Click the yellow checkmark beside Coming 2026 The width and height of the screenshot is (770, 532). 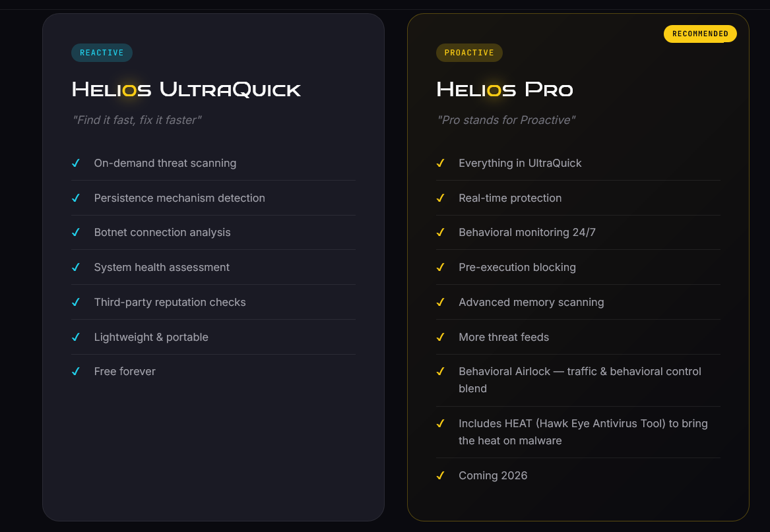(x=441, y=475)
